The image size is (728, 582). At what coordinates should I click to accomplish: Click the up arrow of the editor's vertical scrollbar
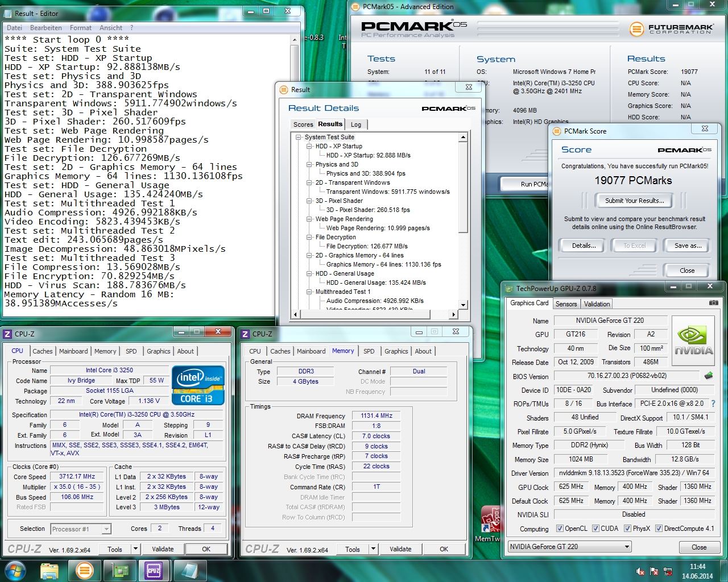(x=295, y=40)
